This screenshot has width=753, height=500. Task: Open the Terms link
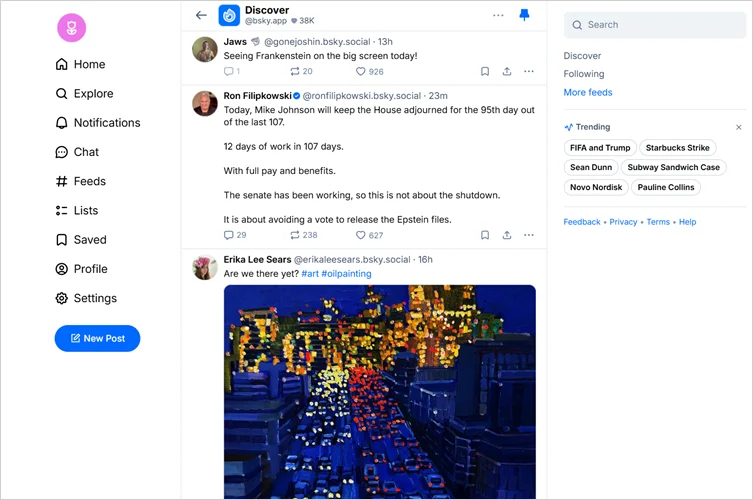[x=658, y=222]
